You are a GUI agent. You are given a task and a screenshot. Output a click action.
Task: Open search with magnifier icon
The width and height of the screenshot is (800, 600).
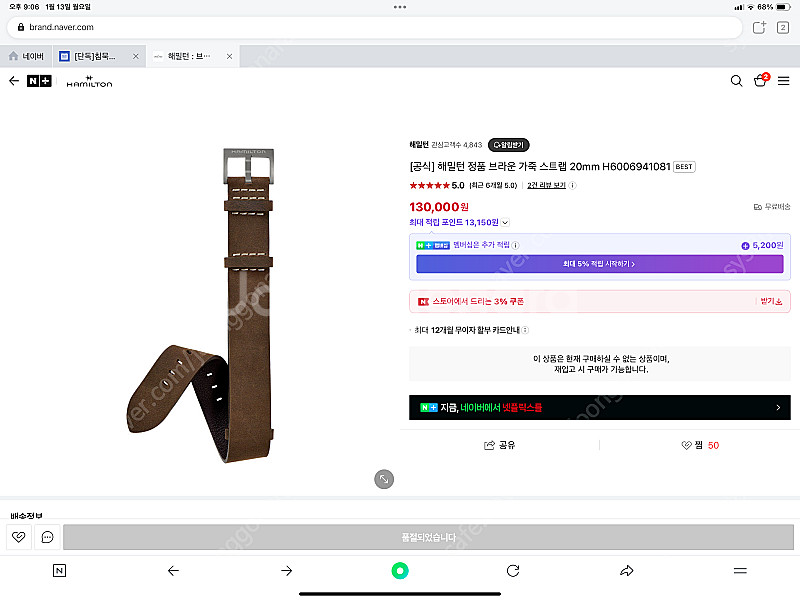(736, 81)
